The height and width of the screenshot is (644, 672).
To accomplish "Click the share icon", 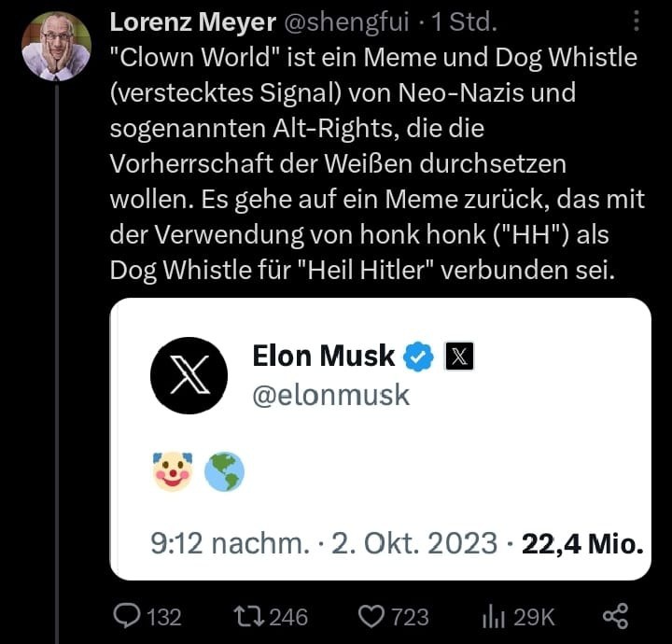I will (x=615, y=616).
